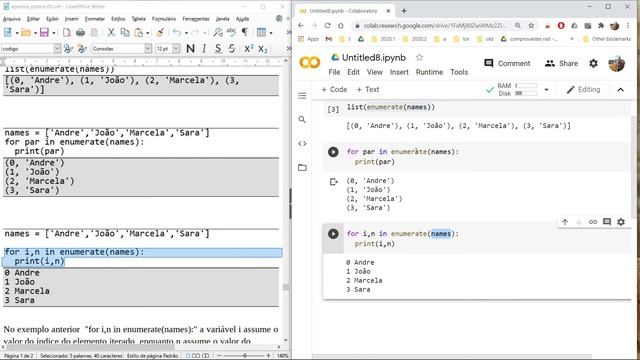Click the Paste icon in Writer toolbar

point(139,32)
